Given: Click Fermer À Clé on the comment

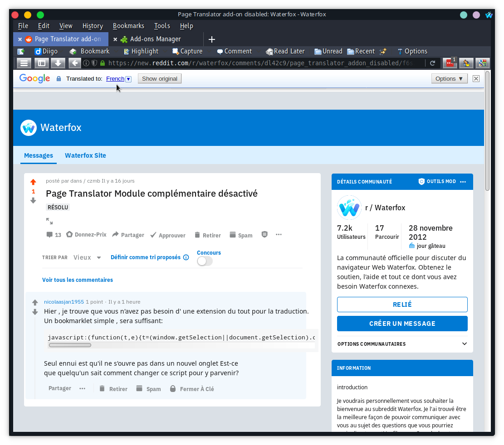Looking at the screenshot, I should point(192,389).
